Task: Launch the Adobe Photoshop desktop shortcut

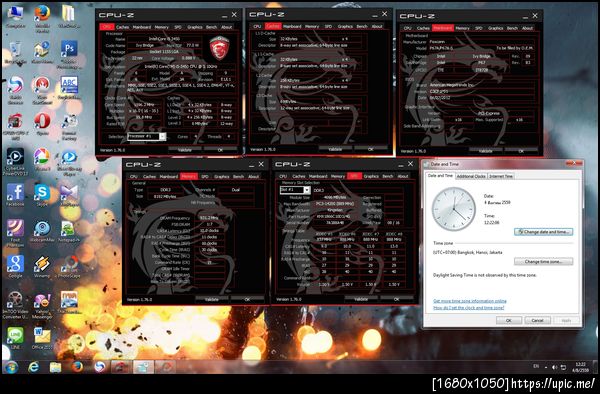Action: point(69,54)
